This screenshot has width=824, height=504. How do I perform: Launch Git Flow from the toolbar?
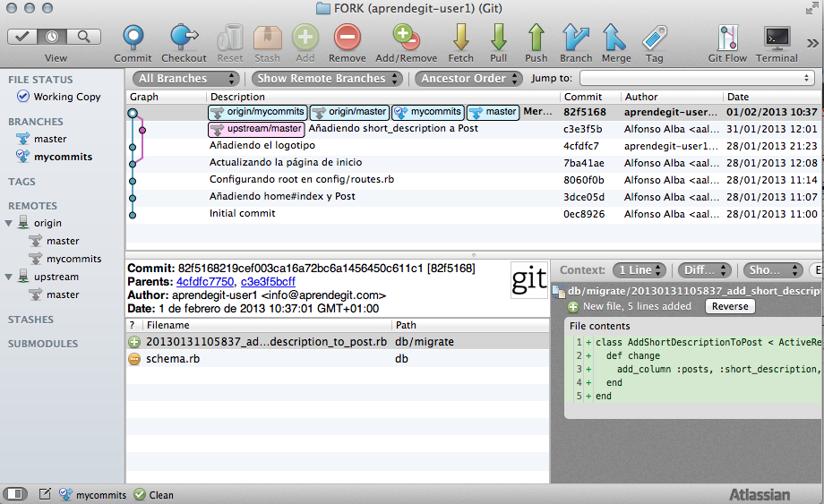click(x=726, y=38)
